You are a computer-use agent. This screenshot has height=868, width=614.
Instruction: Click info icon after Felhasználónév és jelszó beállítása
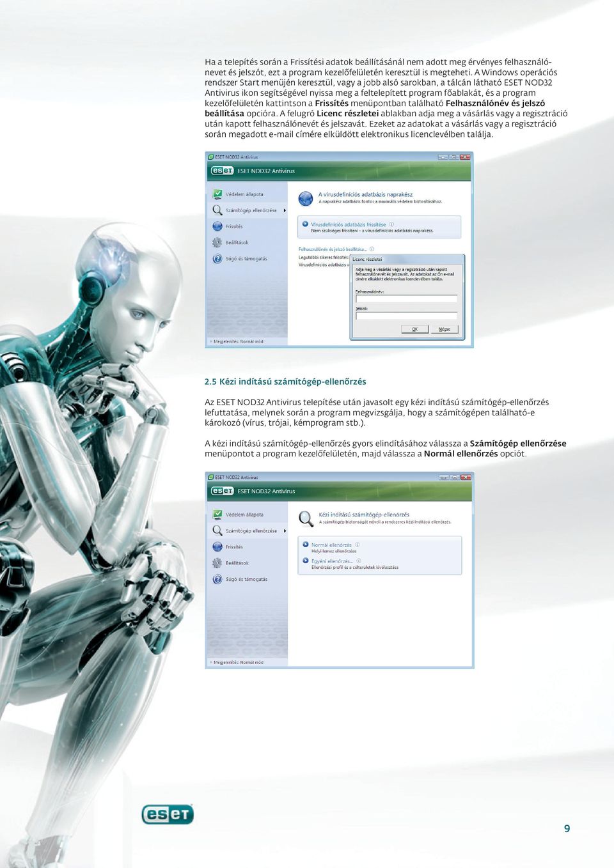coord(372,249)
